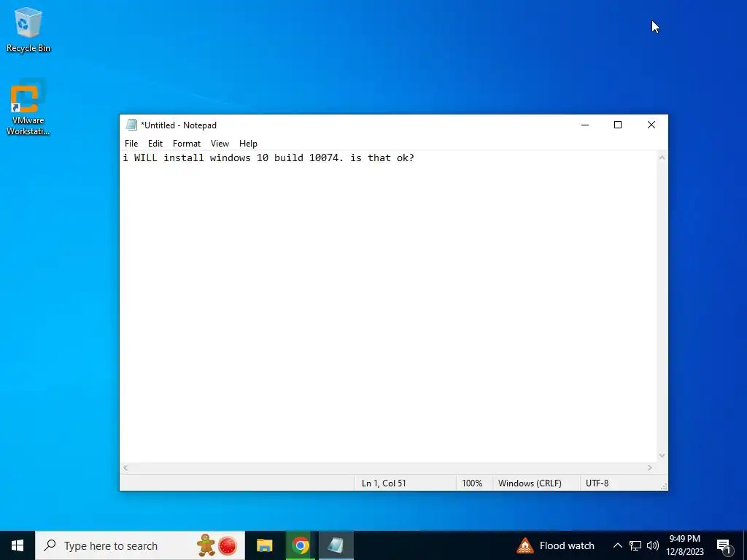
Task: Maximize the Notepad window
Action: point(618,125)
